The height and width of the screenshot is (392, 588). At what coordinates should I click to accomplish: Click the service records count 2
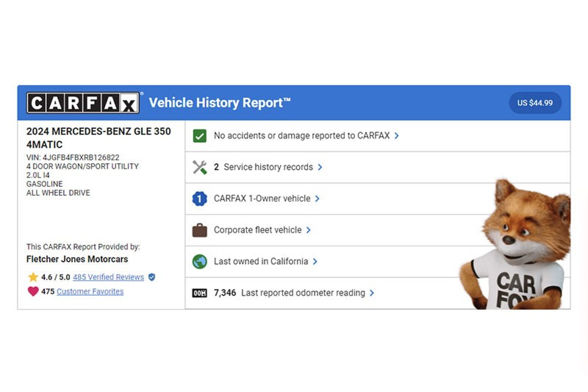[x=216, y=167]
